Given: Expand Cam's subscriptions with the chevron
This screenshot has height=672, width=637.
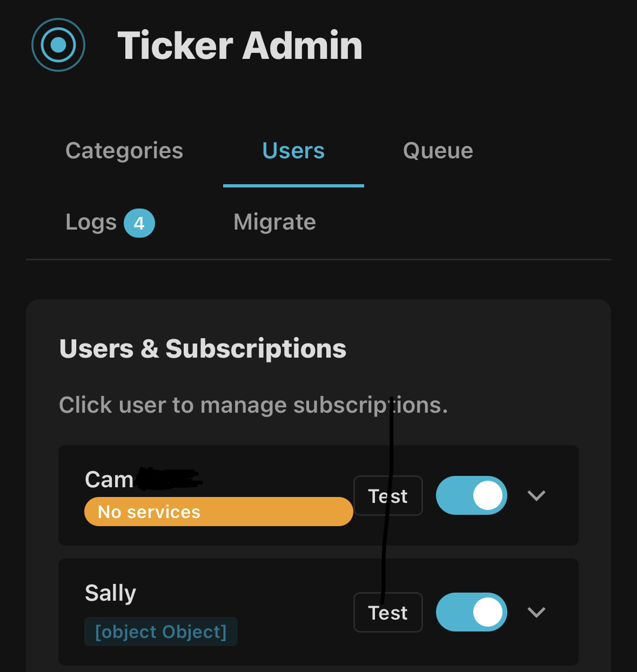Looking at the screenshot, I should click(x=536, y=495).
